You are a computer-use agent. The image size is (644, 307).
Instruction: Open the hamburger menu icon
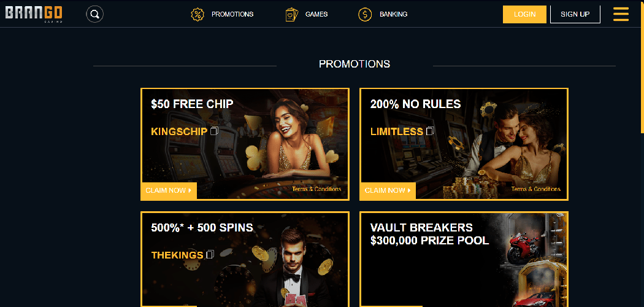pos(621,14)
